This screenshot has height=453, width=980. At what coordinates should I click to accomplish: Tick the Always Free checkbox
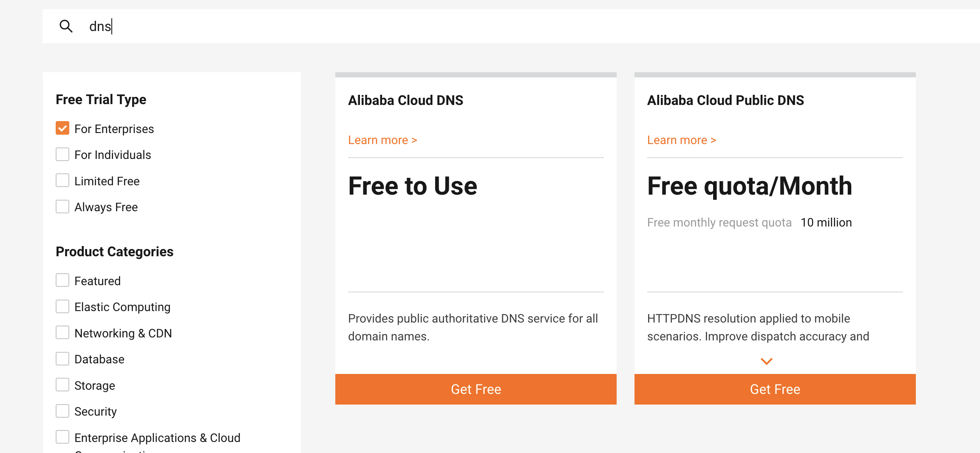62,207
